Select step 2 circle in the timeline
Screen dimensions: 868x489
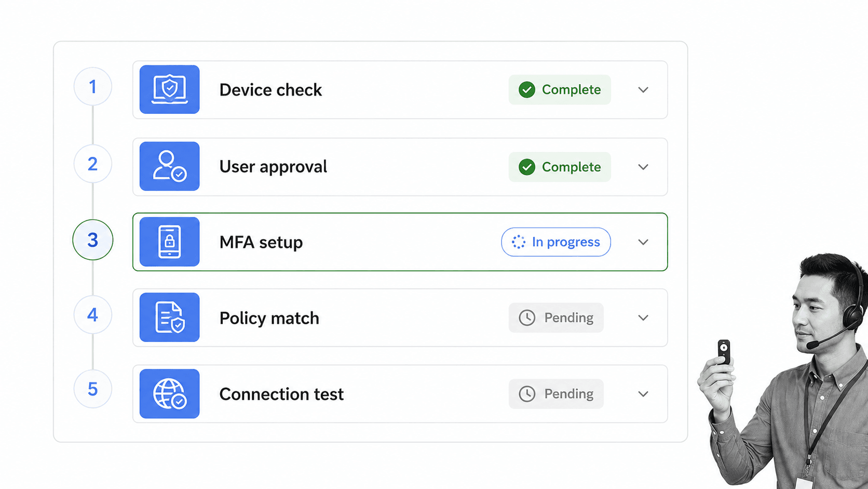tap(93, 164)
